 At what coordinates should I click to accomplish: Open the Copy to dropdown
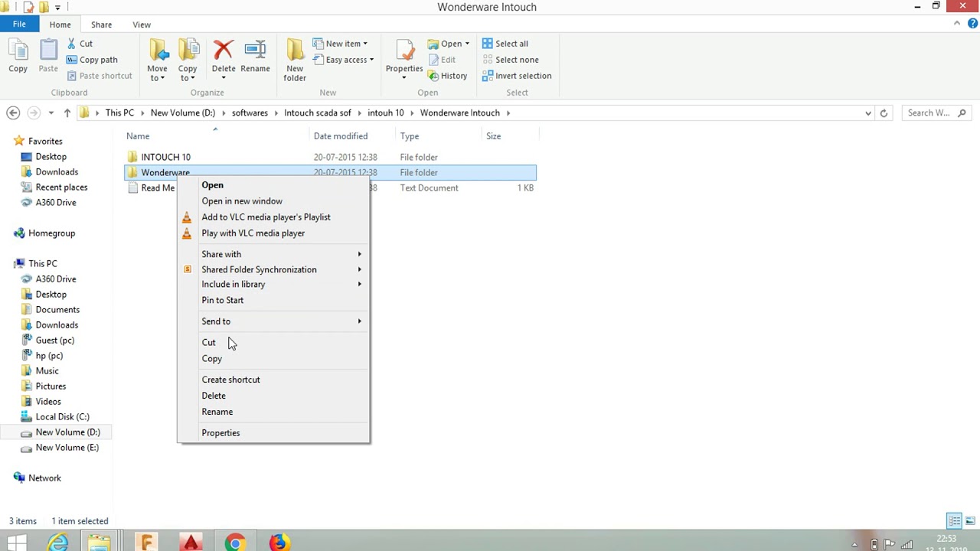pyautogui.click(x=188, y=60)
